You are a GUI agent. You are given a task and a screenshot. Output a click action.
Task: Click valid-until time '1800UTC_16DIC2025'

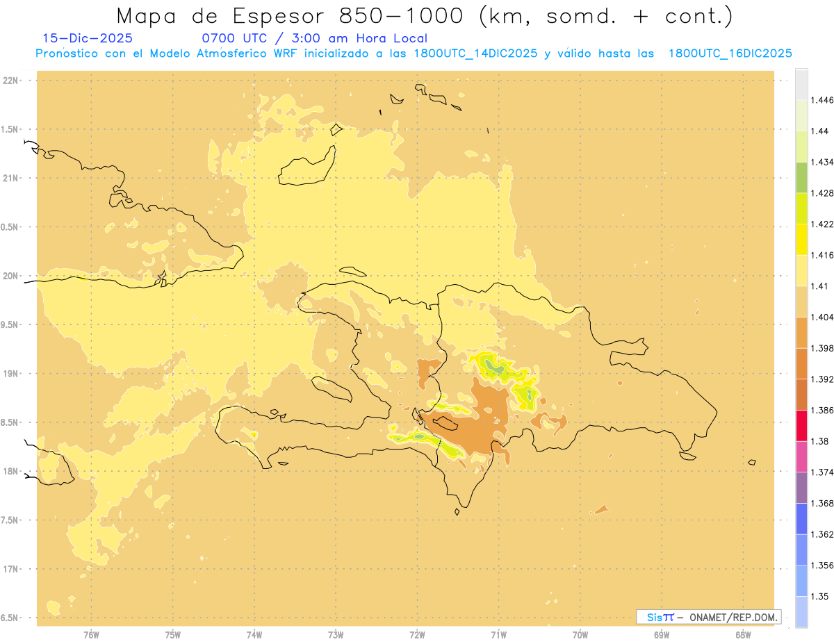[x=730, y=53]
